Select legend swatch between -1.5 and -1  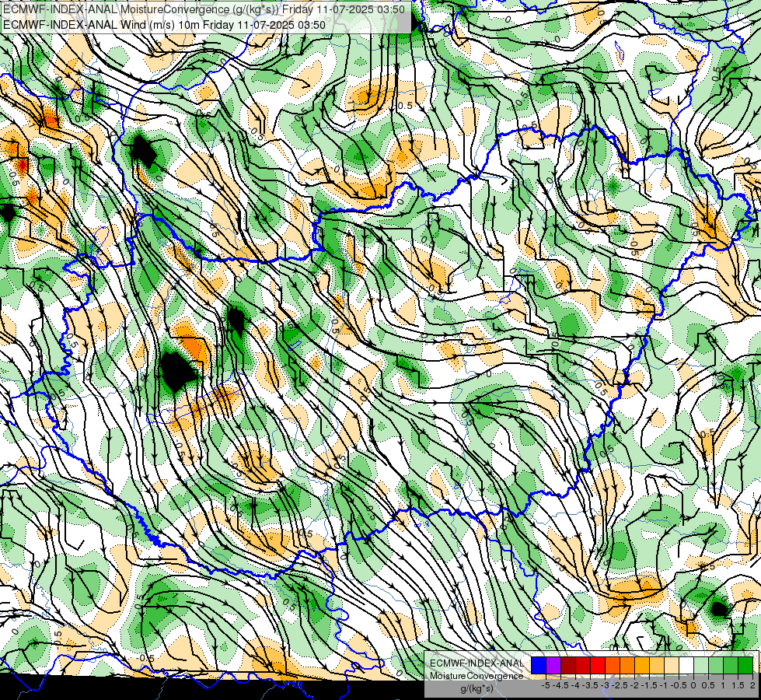click(x=657, y=665)
